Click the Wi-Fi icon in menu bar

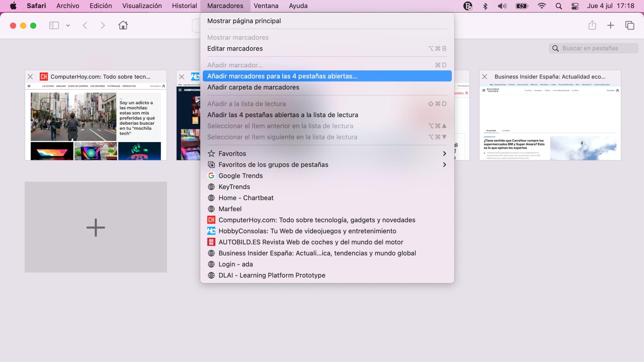[542, 6]
